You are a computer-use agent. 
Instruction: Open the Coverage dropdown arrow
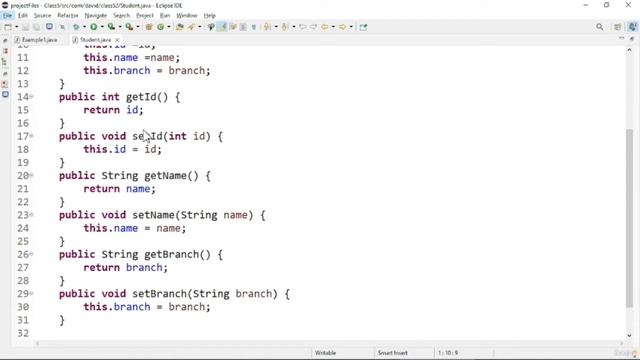pos(120,27)
